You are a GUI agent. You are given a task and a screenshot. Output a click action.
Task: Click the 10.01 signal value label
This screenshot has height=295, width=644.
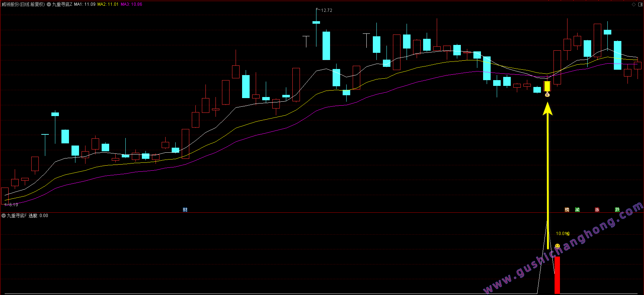pyautogui.click(x=562, y=234)
